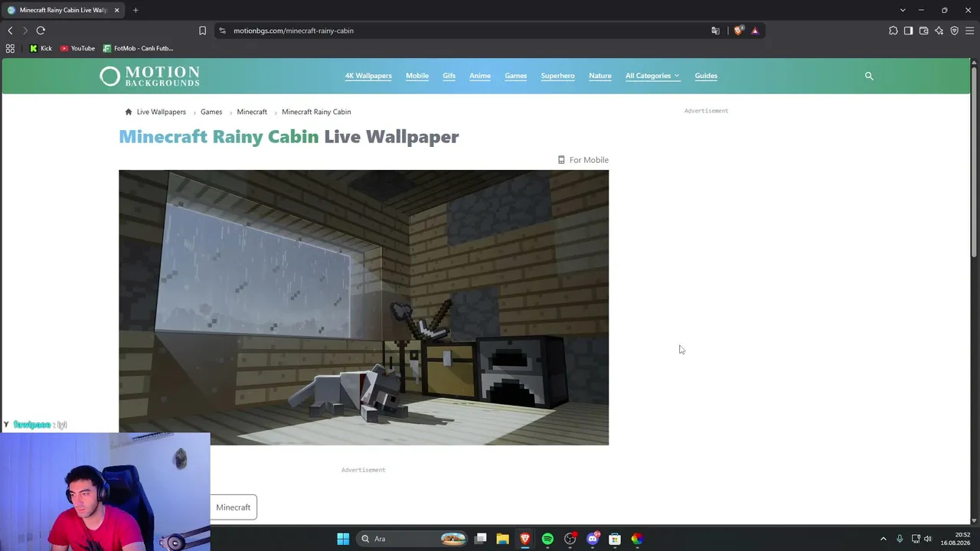Image resolution: width=980 pixels, height=551 pixels.
Task: Open the Mobile menu item
Action: [x=417, y=76]
